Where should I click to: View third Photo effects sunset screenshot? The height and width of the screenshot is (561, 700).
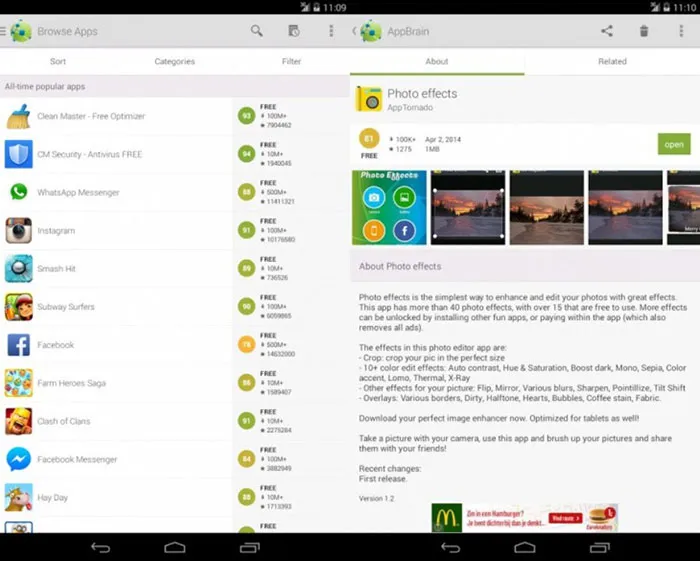547,208
